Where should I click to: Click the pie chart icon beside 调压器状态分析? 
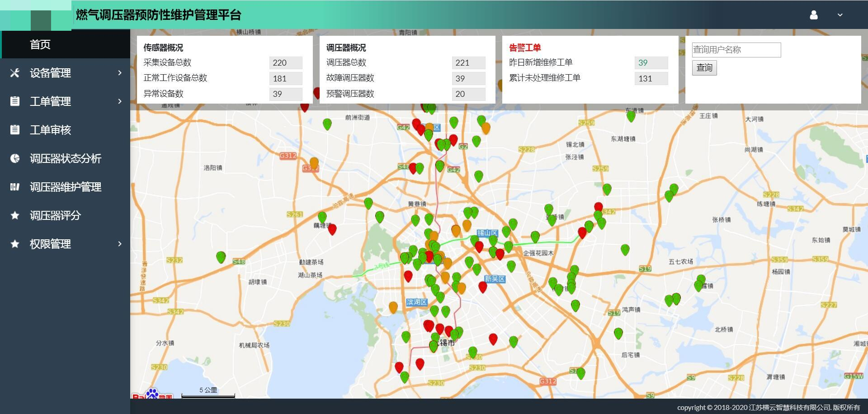click(x=15, y=158)
